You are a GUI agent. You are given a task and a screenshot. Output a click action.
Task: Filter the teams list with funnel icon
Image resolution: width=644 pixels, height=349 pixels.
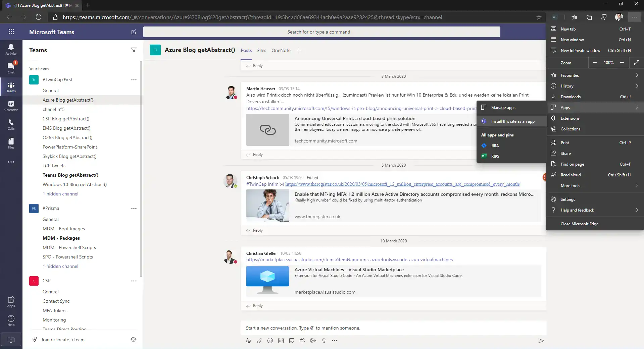pyautogui.click(x=134, y=50)
